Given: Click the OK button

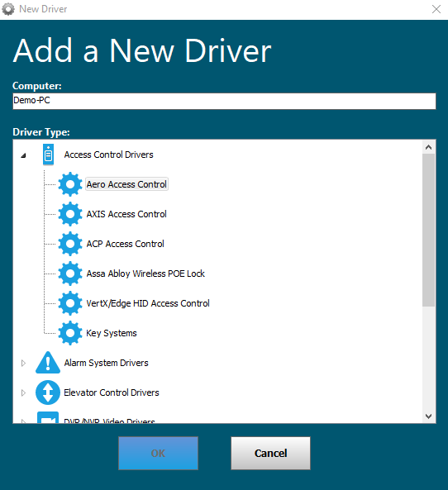Looking at the screenshot, I should pos(158,453).
